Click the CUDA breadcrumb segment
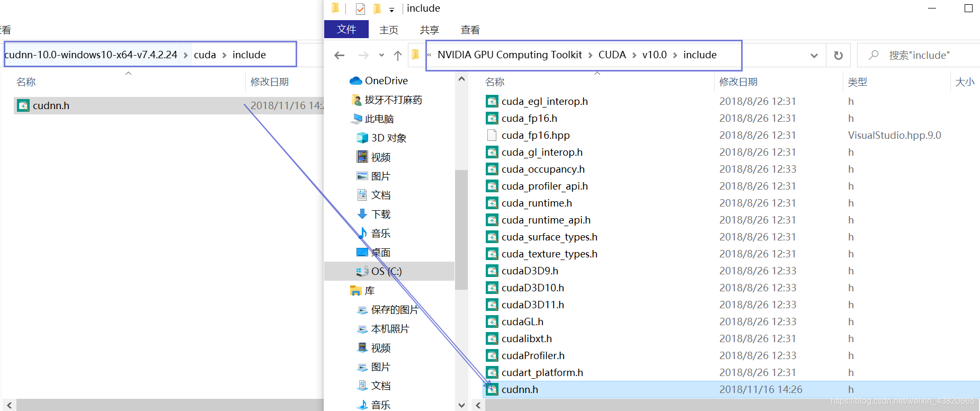The width and height of the screenshot is (980, 411). click(612, 55)
